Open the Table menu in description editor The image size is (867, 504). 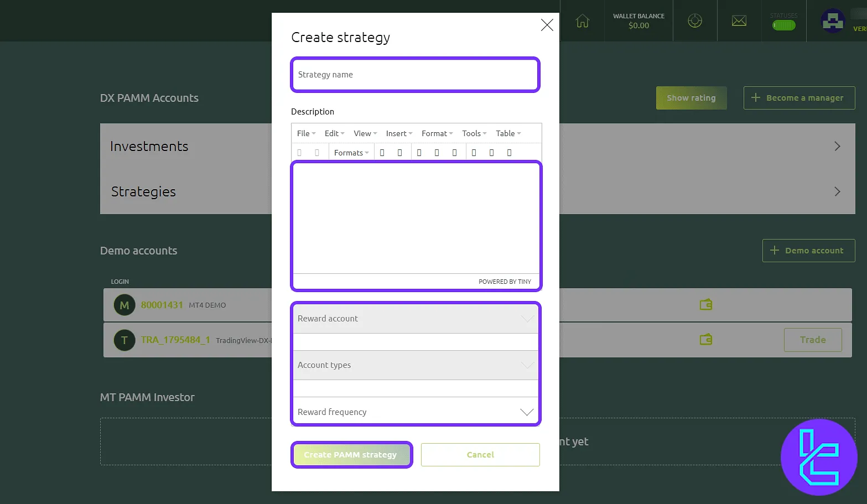click(505, 133)
